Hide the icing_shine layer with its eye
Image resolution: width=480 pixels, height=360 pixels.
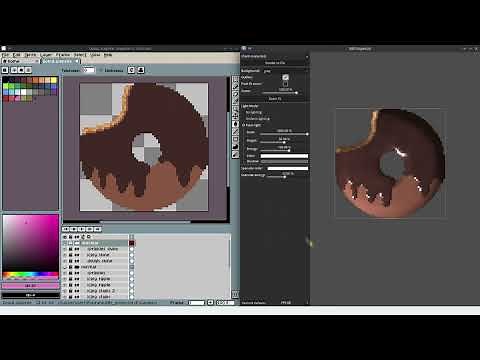(65, 255)
